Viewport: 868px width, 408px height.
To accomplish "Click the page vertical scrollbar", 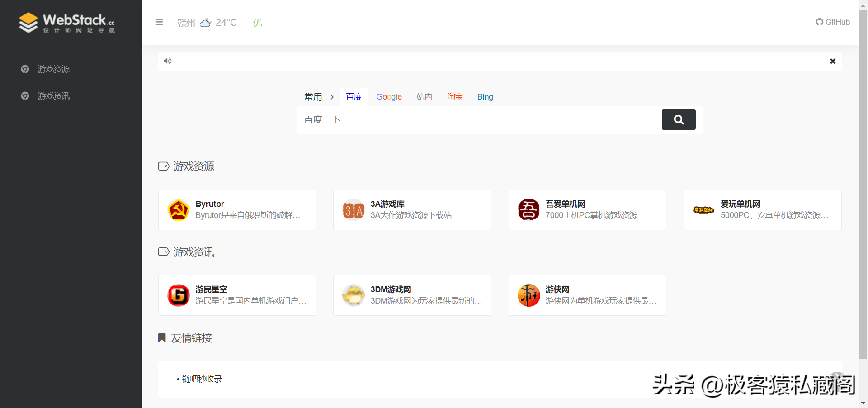I will 863,185.
